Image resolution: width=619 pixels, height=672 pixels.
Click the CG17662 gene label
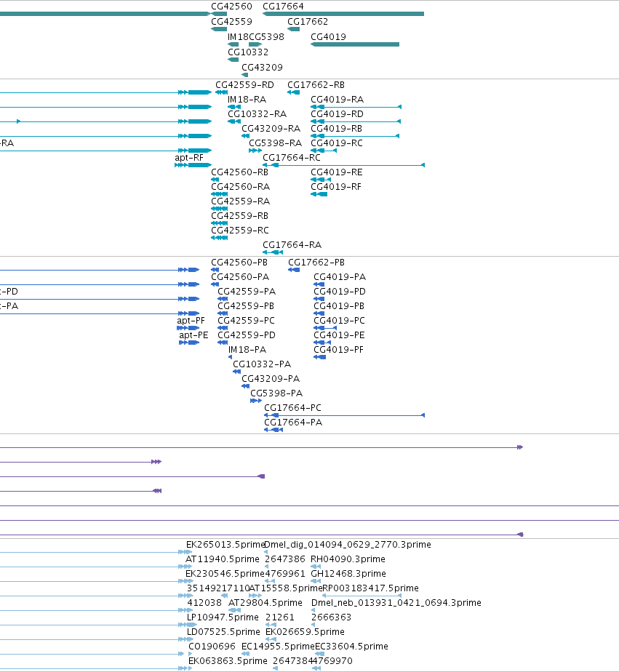tap(308, 22)
